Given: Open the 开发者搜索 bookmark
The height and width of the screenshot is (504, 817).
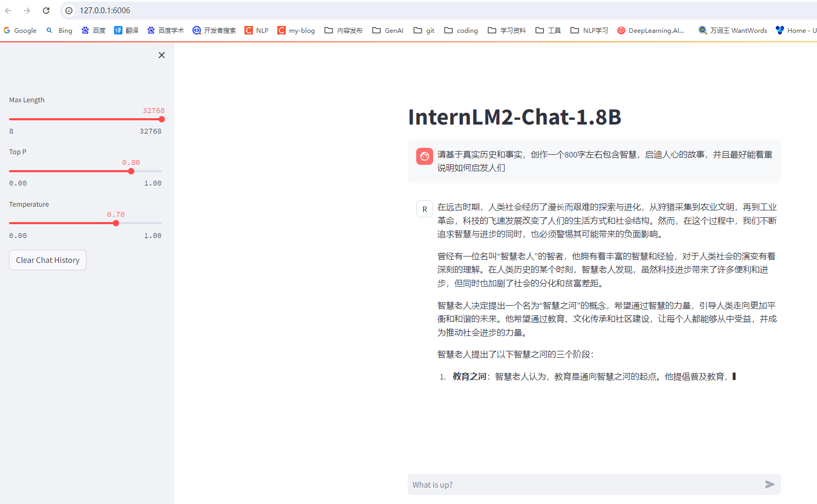Looking at the screenshot, I should (x=214, y=30).
